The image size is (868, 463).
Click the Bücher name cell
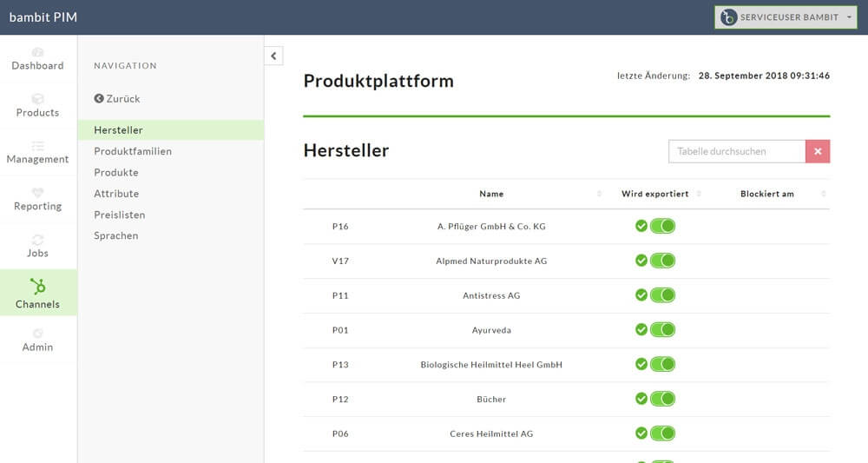(x=491, y=400)
